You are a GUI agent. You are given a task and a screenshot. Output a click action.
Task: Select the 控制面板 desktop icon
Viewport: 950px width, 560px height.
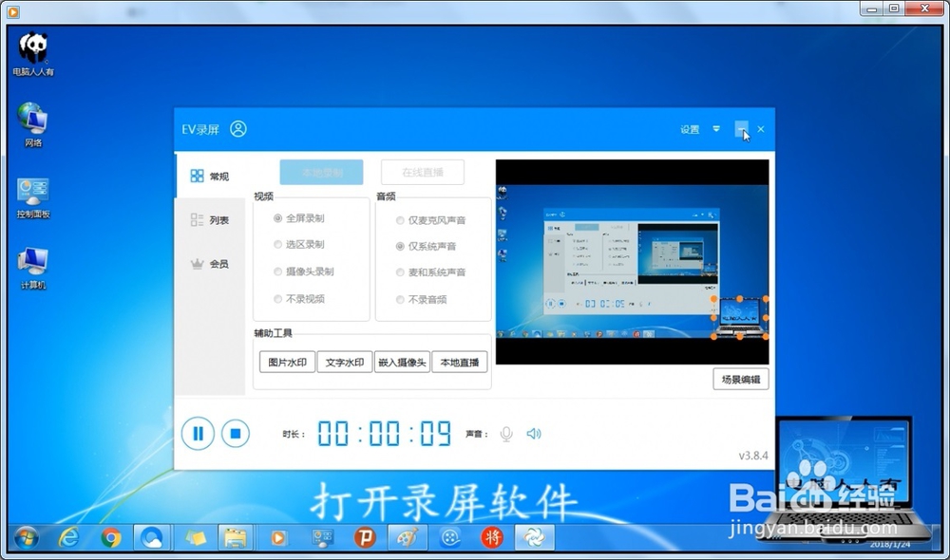pyautogui.click(x=33, y=197)
